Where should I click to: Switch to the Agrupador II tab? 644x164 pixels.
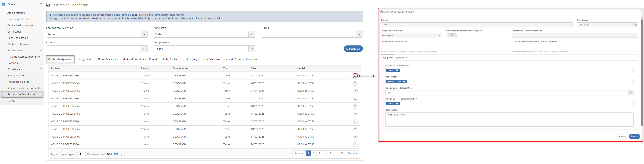pos(402,58)
